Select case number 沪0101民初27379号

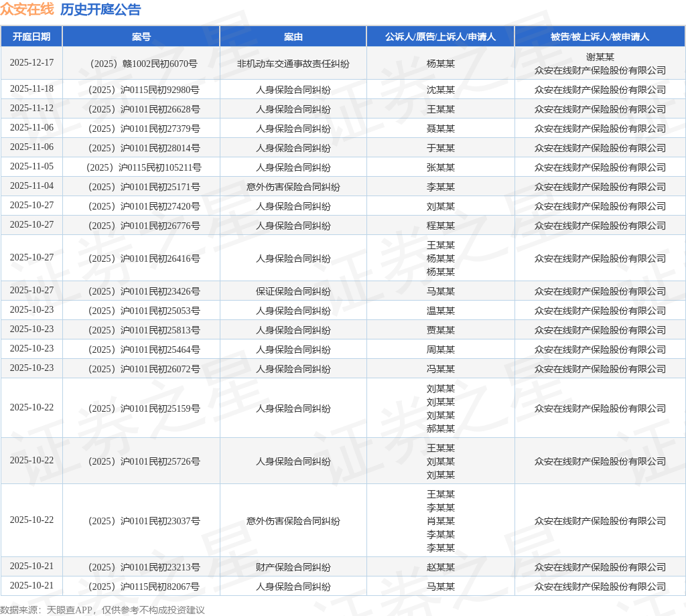pos(144,129)
